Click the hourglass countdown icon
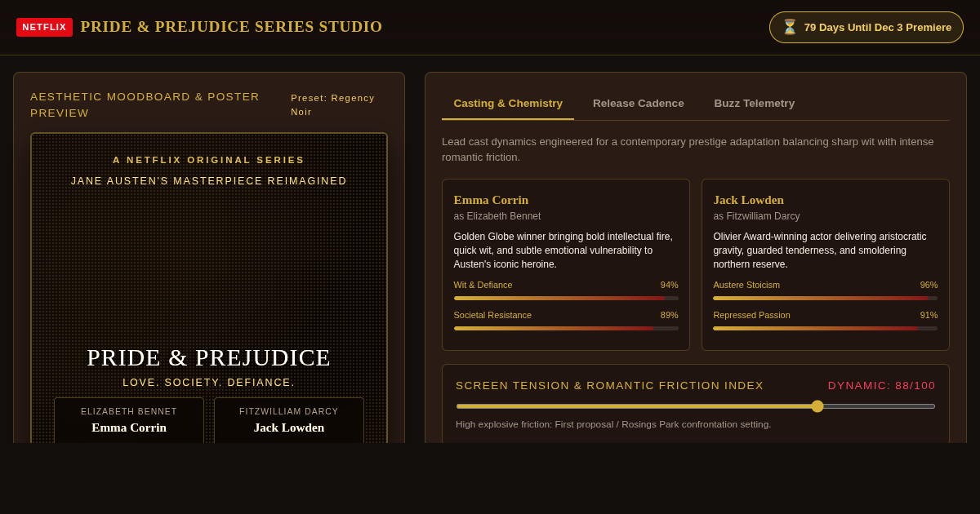The image size is (980, 514). [790, 27]
